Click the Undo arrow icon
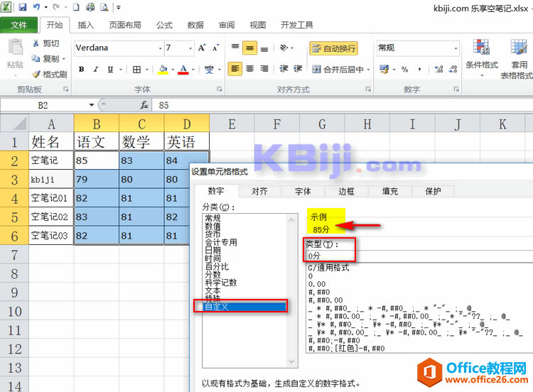 [36, 7]
